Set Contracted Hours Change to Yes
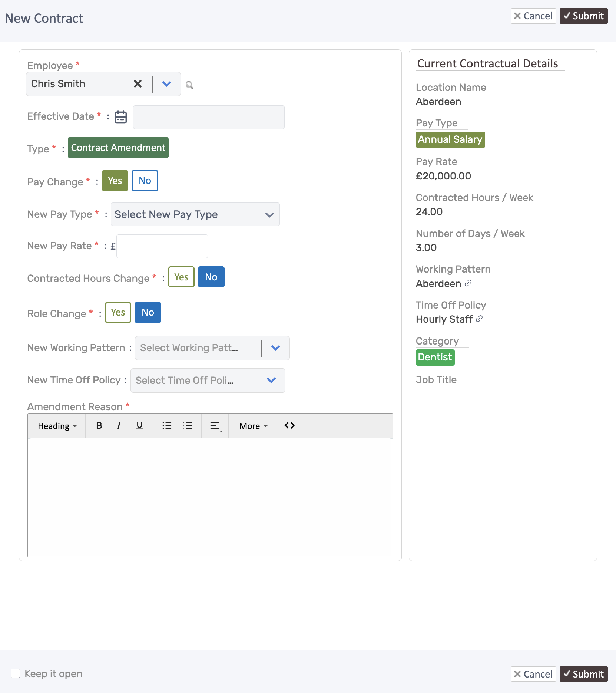The image size is (616, 695). pyautogui.click(x=181, y=277)
